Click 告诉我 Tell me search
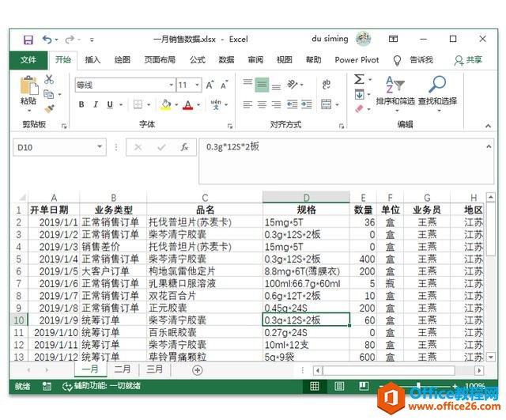The image size is (506, 420). pyautogui.click(x=421, y=60)
